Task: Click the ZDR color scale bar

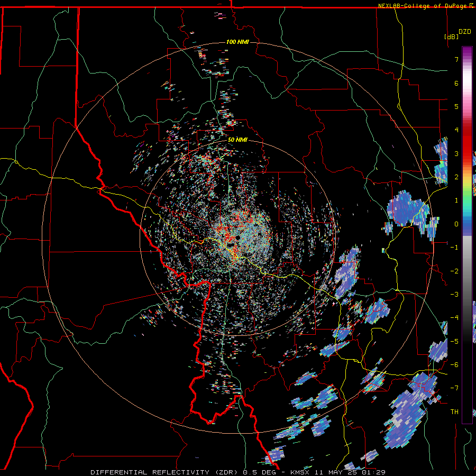Action: [467, 235]
